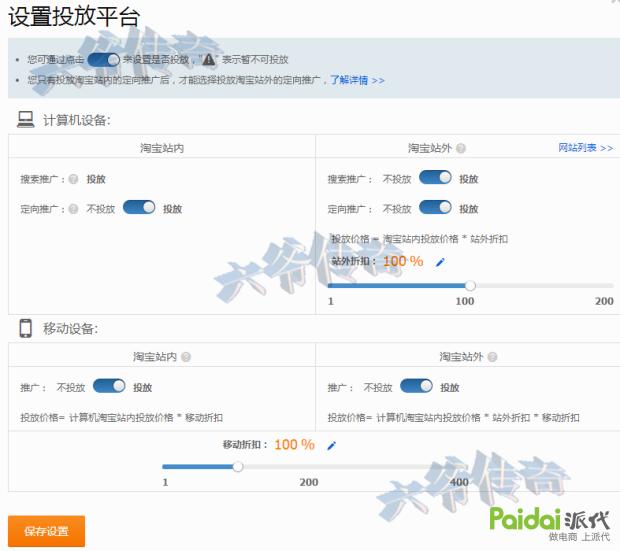
Task: Click the 站外折扣 slider handle
Action: [x=470, y=286]
